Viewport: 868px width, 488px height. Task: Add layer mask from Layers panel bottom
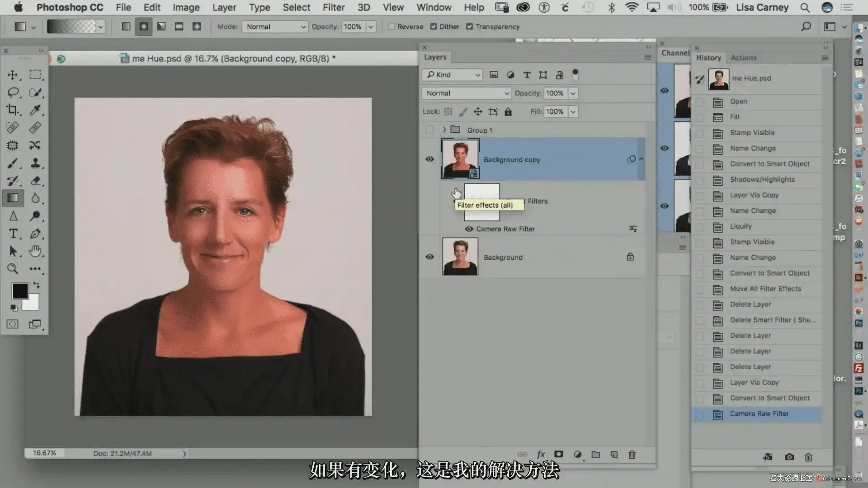[559, 455]
